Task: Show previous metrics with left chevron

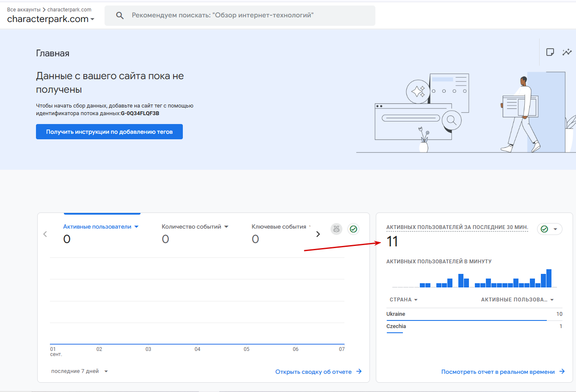Action: pos(45,234)
